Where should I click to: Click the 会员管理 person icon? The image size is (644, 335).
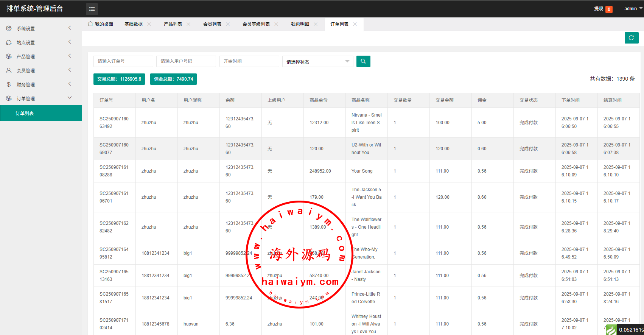[9, 70]
